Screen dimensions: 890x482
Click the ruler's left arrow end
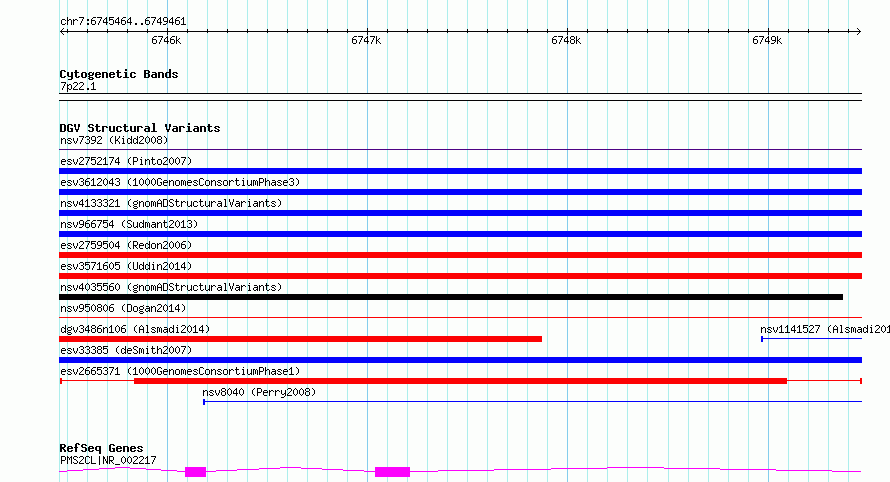pos(63,31)
